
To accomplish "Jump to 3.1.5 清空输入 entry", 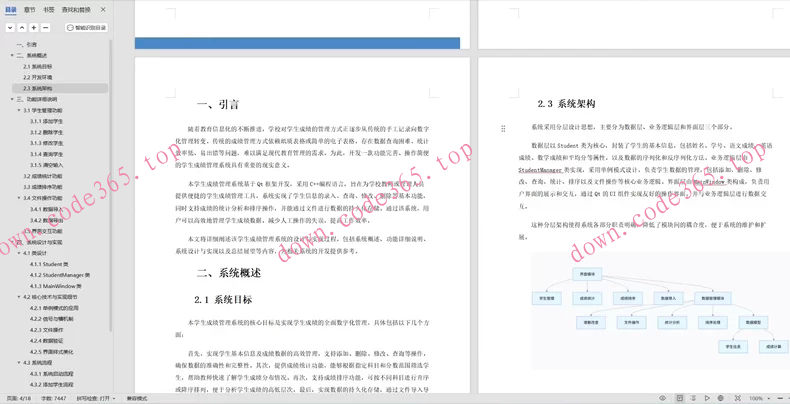I will pyautogui.click(x=46, y=165).
